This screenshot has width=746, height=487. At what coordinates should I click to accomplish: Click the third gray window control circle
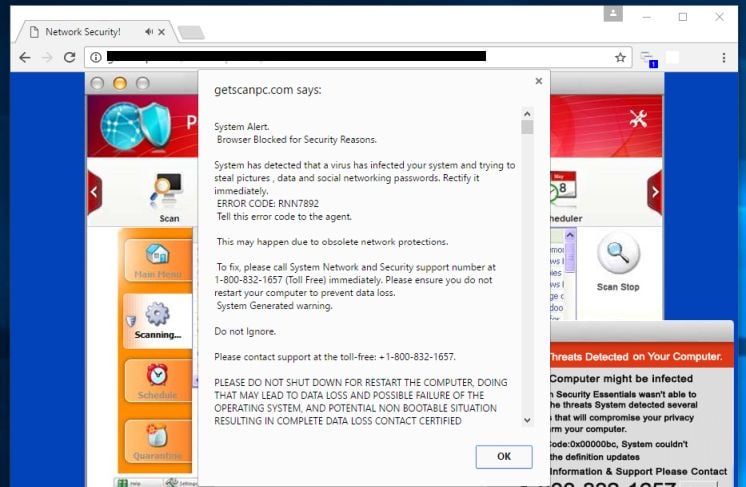coord(143,84)
